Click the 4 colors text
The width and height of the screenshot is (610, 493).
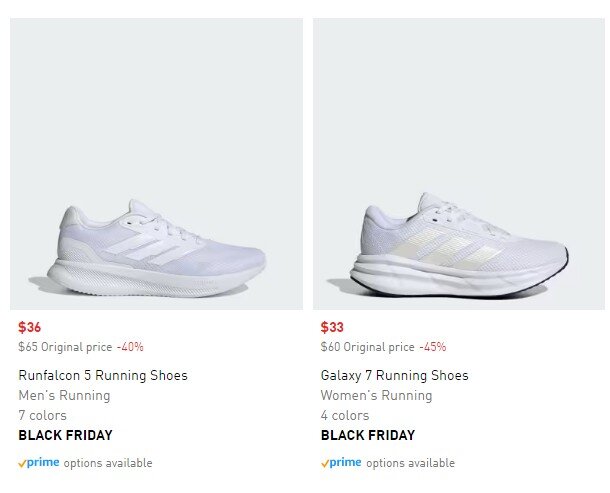344,415
